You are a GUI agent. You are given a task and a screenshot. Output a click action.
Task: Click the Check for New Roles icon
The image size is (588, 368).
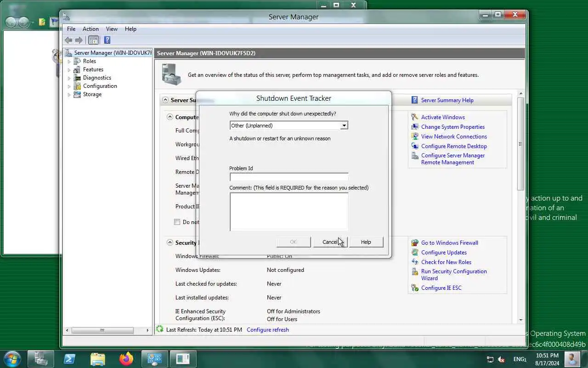click(415, 262)
